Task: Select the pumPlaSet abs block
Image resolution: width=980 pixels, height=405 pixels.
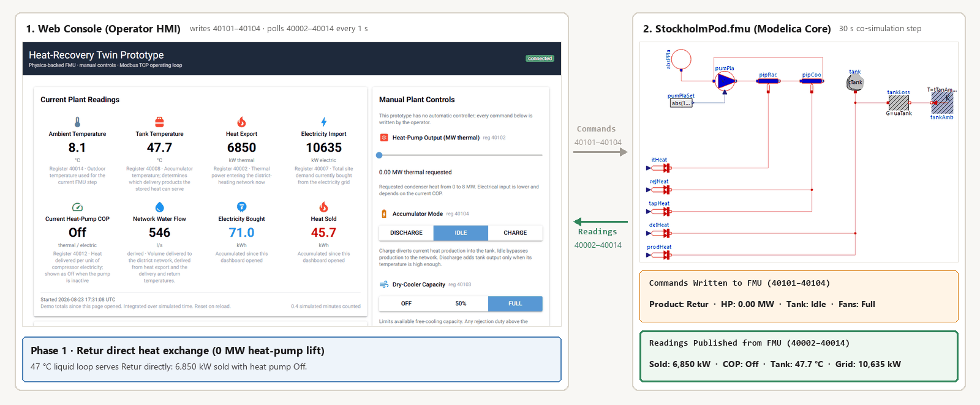Action: tap(681, 103)
